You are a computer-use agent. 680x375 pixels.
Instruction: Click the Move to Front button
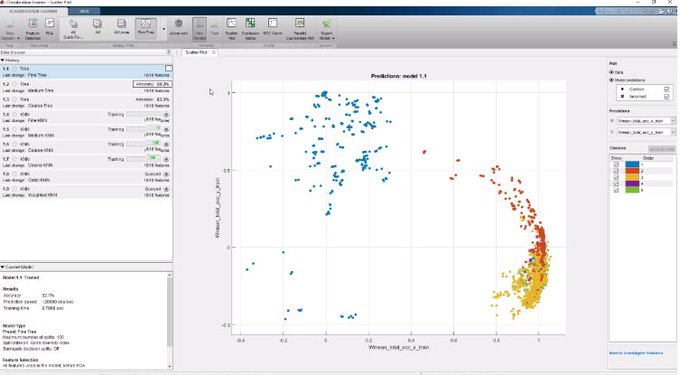[x=662, y=149]
